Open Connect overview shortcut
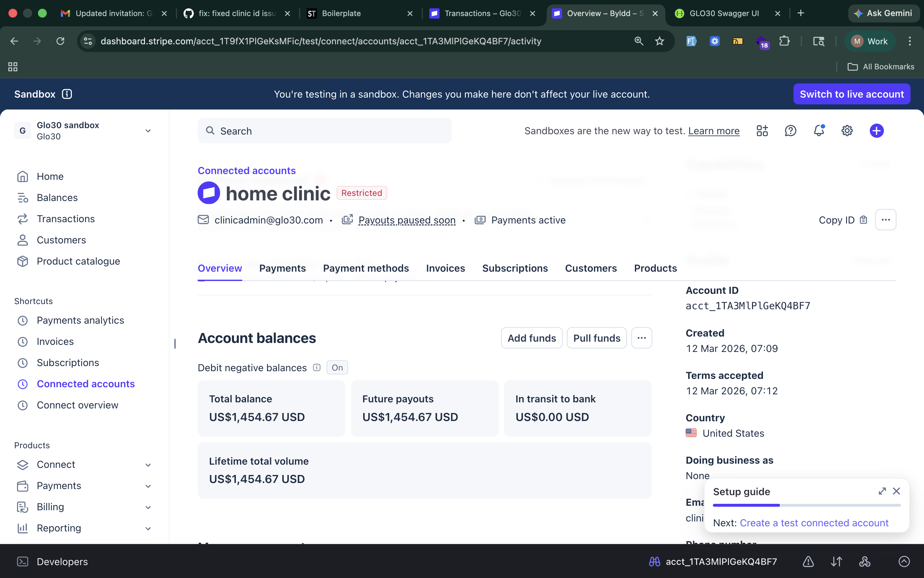924x578 pixels. coord(78,405)
